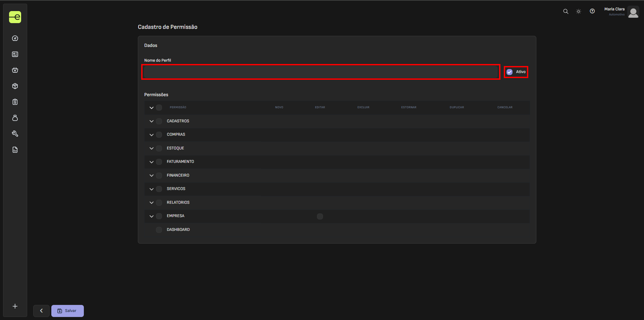The height and width of the screenshot is (320, 644).
Task: Click the green app logo icon
Action: (x=15, y=17)
